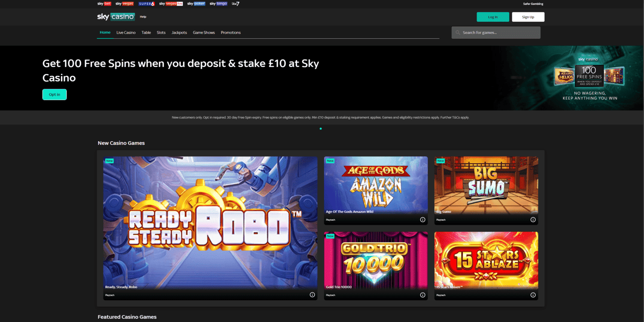Click the Sky Casino logo
Viewport: 644px width, 322px height.
[116, 17]
